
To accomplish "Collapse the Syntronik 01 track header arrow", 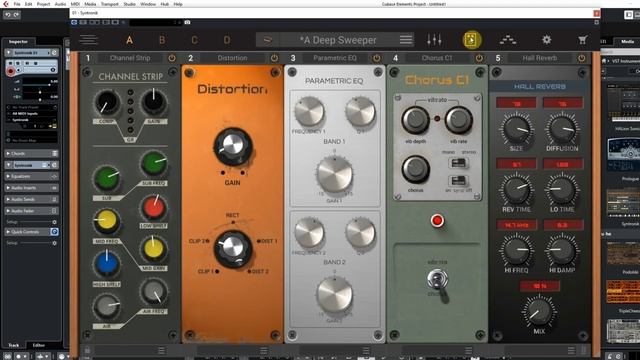I will pyautogui.click(x=8, y=53).
